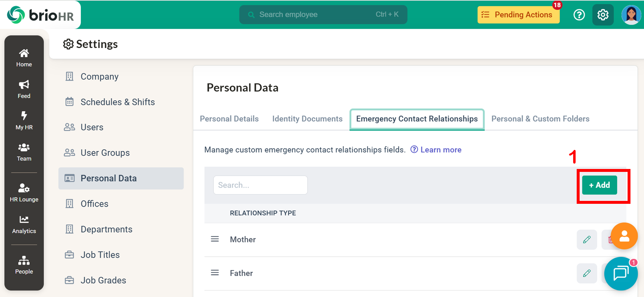Image resolution: width=644 pixels, height=297 pixels.
Task: Edit the Father relationship type
Action: pyautogui.click(x=587, y=273)
